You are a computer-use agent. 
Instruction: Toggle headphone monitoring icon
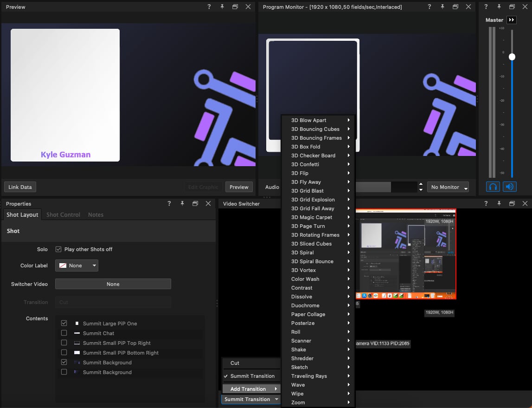493,187
